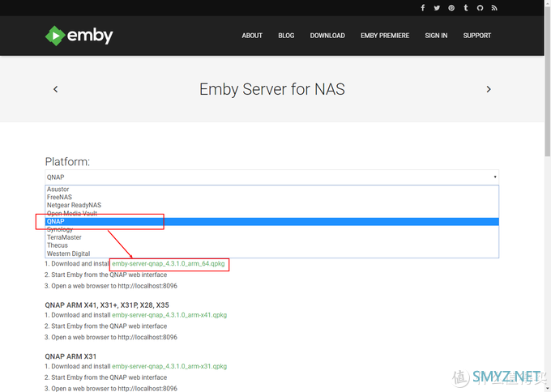
Task: Open the Facebook social icon
Action: coord(423,8)
